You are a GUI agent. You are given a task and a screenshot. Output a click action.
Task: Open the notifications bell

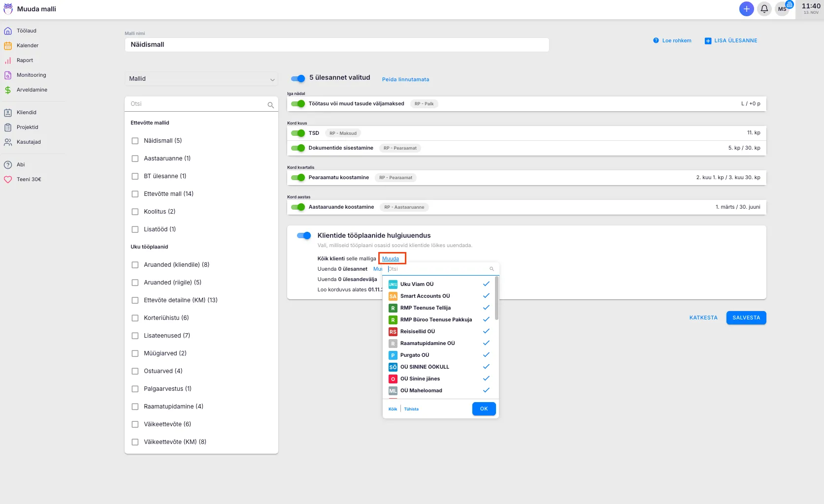764,9
